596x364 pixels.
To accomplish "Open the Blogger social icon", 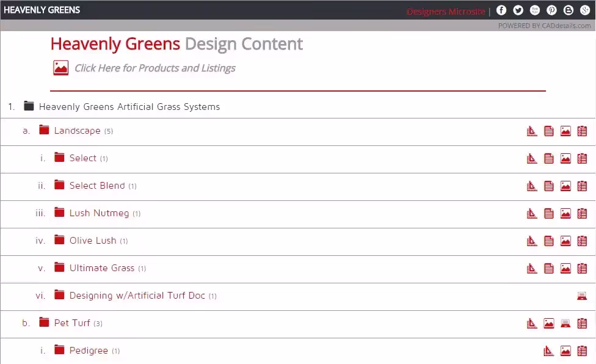I will click(x=569, y=10).
